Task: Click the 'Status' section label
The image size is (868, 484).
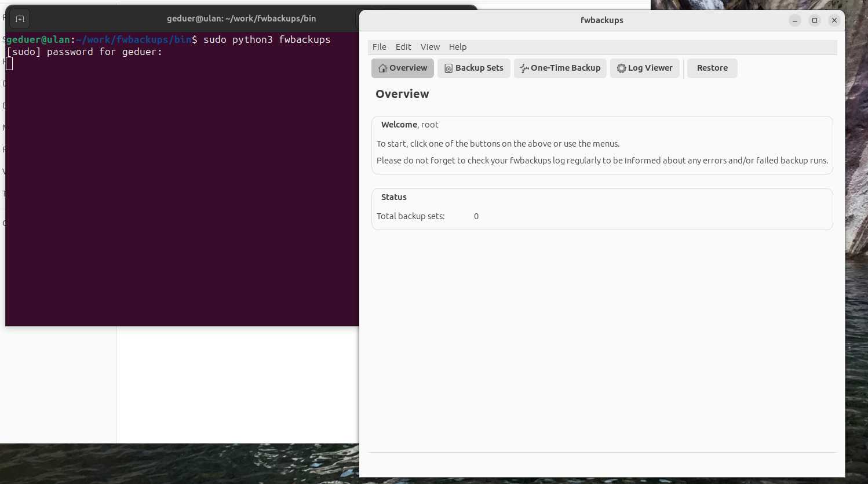Action: (394, 197)
